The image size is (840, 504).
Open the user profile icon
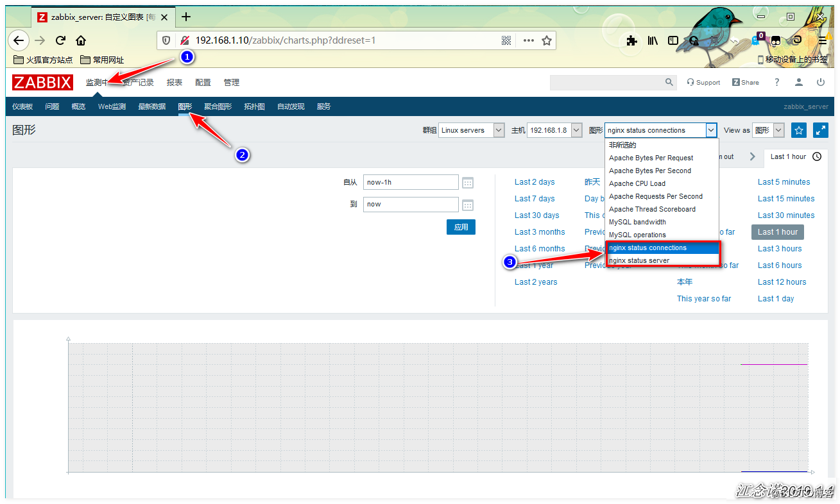(x=799, y=82)
